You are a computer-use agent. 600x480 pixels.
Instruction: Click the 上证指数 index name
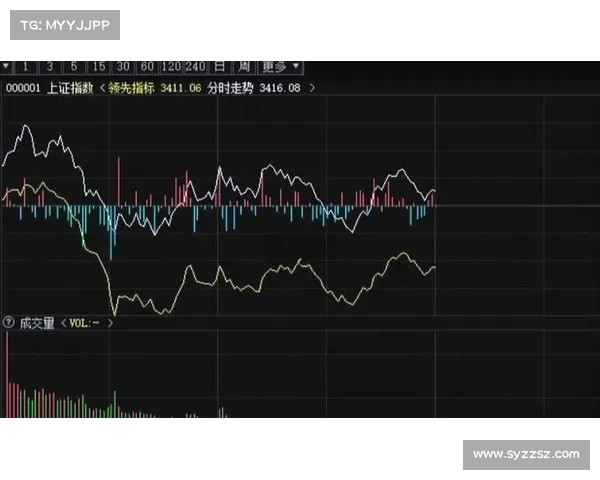pyautogui.click(x=70, y=88)
